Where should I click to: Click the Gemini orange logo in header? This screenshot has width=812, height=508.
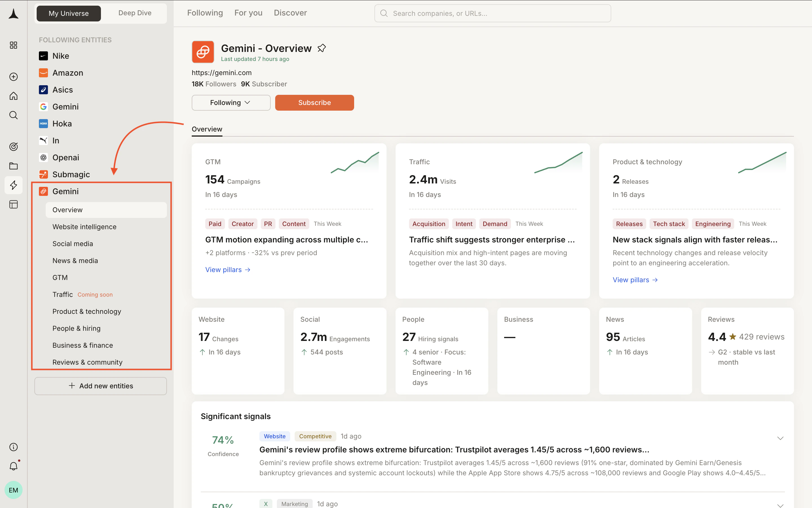tap(203, 52)
